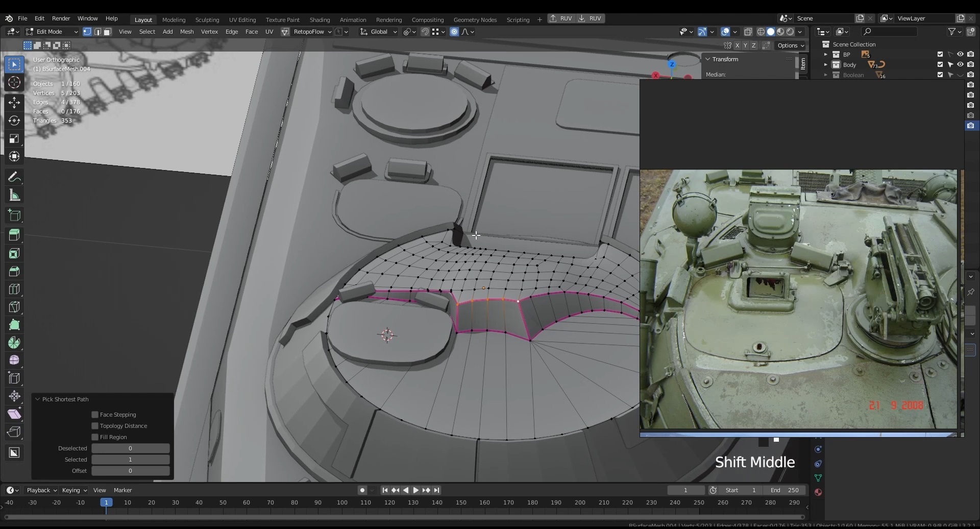Jump to the start frame
The height and width of the screenshot is (529, 980).
[x=385, y=490]
